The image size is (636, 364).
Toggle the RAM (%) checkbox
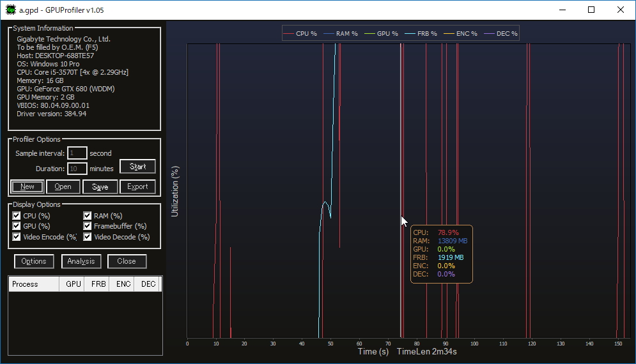click(87, 216)
